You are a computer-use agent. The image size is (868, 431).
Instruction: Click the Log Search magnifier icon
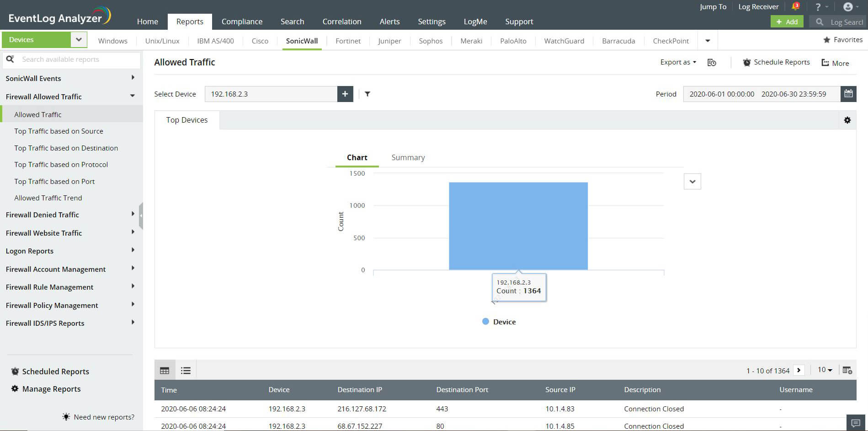click(820, 22)
